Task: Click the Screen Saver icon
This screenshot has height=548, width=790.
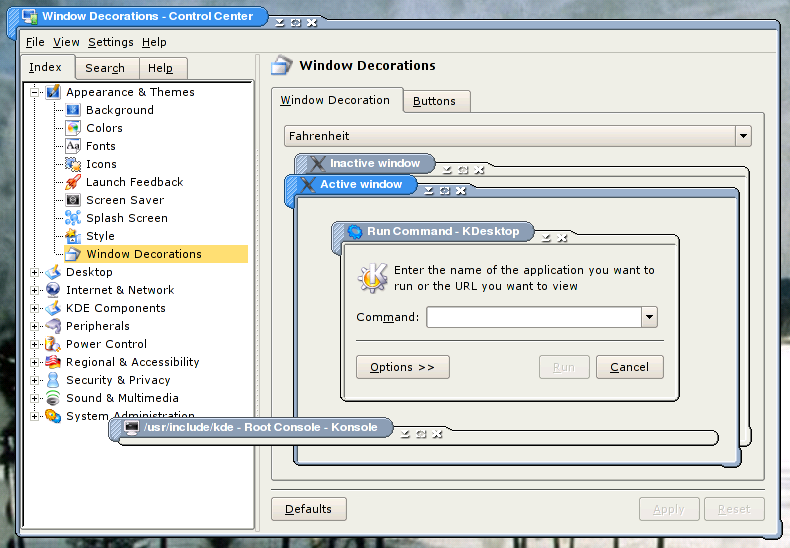Action: 73,200
